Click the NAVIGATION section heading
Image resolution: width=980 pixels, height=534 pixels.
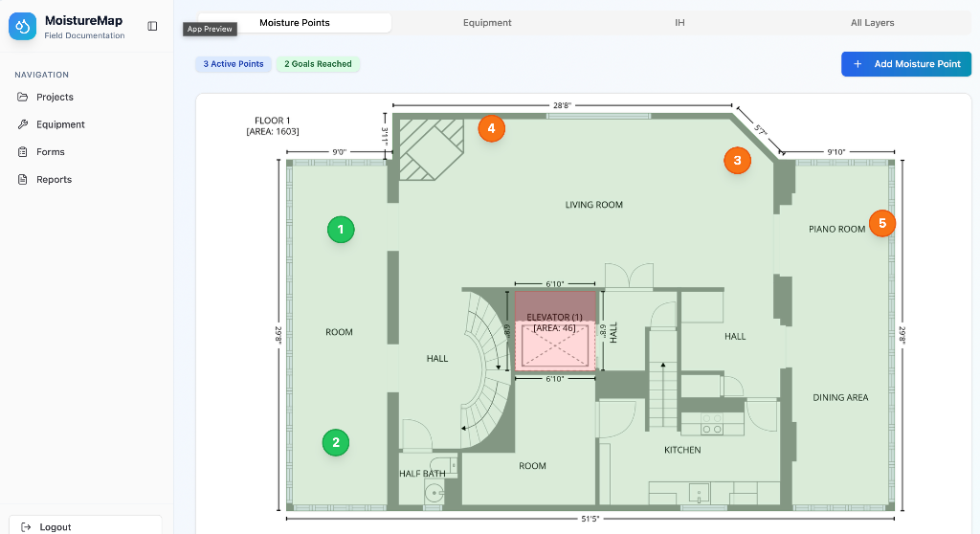(x=42, y=75)
